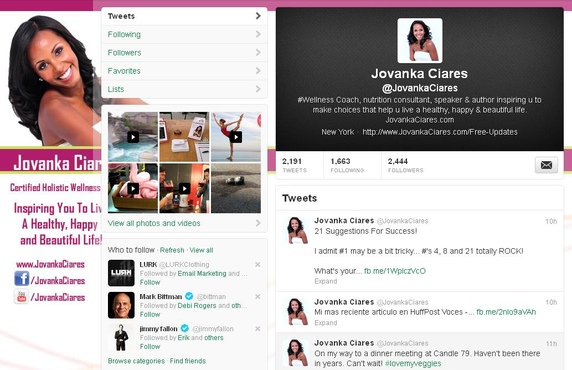Click the YouTube icon in the sidebar

point(21,296)
